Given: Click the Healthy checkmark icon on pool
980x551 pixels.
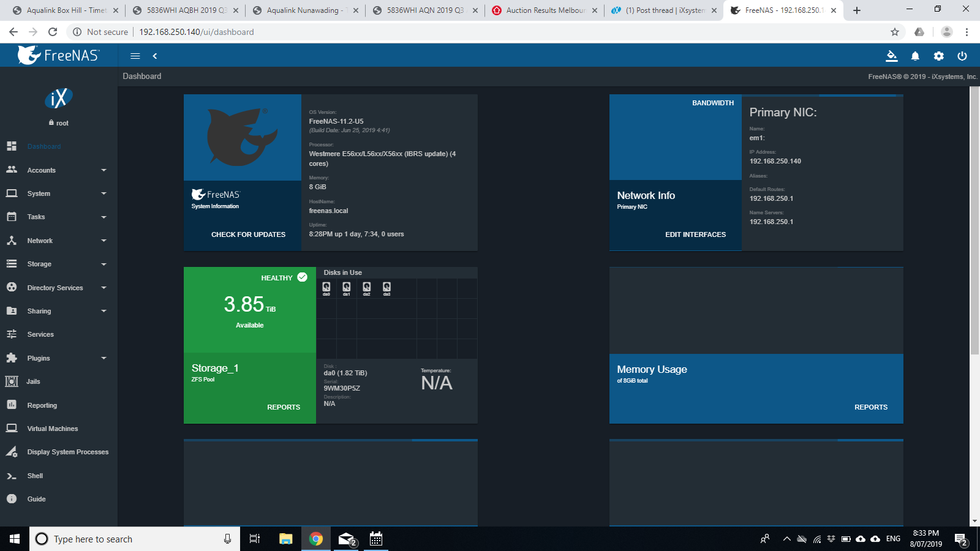Looking at the screenshot, I should [x=302, y=277].
